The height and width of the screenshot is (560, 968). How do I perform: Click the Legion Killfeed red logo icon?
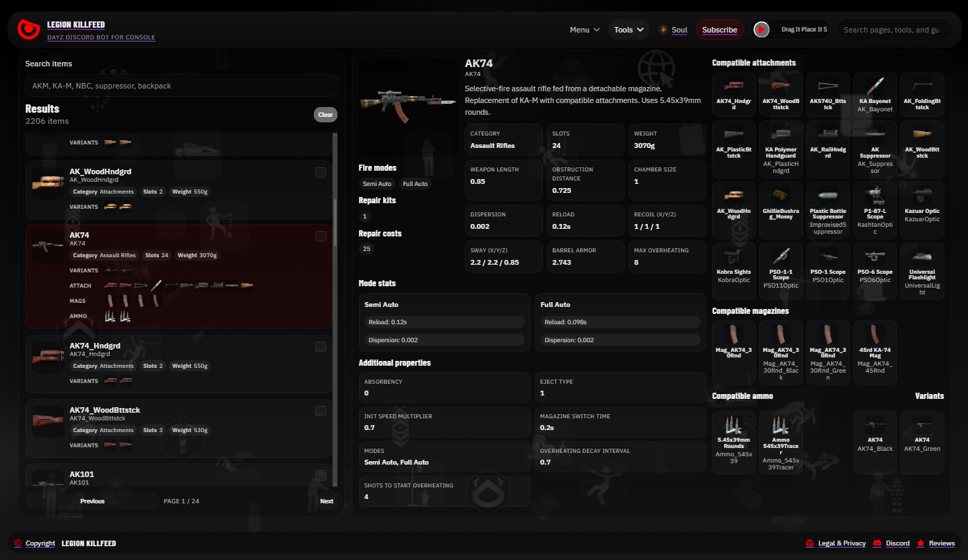(28, 30)
